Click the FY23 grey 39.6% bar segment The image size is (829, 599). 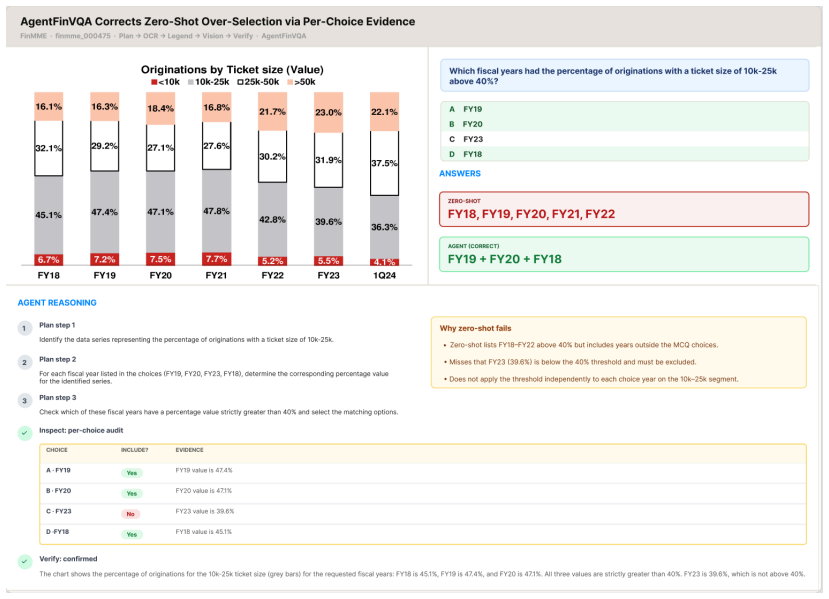pyautogui.click(x=328, y=222)
